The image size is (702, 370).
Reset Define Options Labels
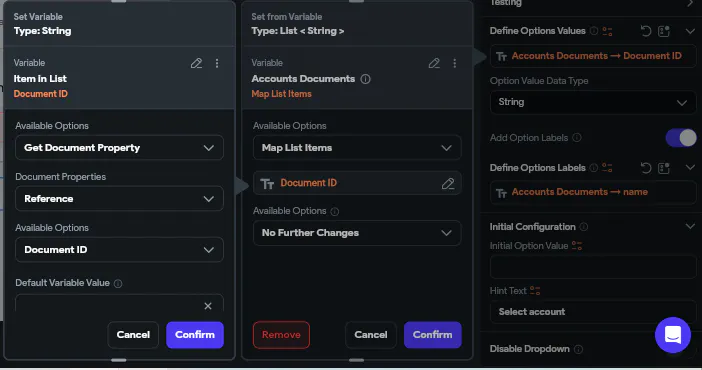tap(646, 168)
